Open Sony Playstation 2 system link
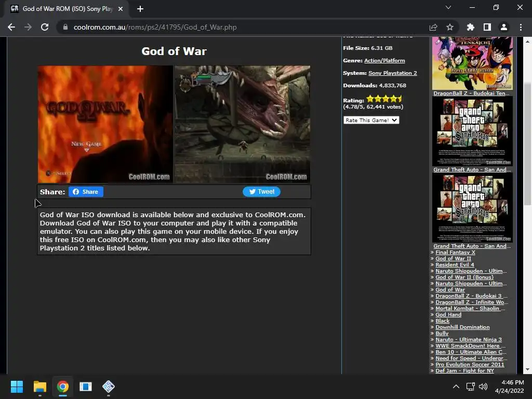 coord(393,73)
